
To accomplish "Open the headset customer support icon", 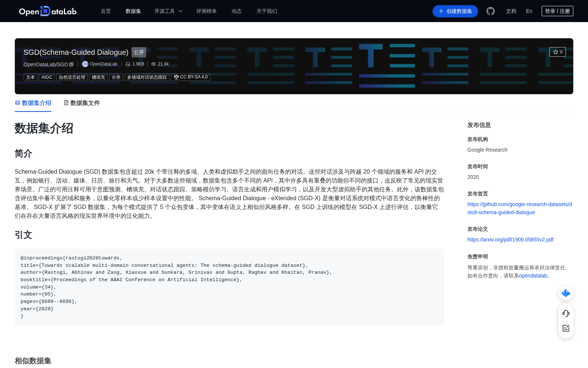I will click(x=566, y=313).
